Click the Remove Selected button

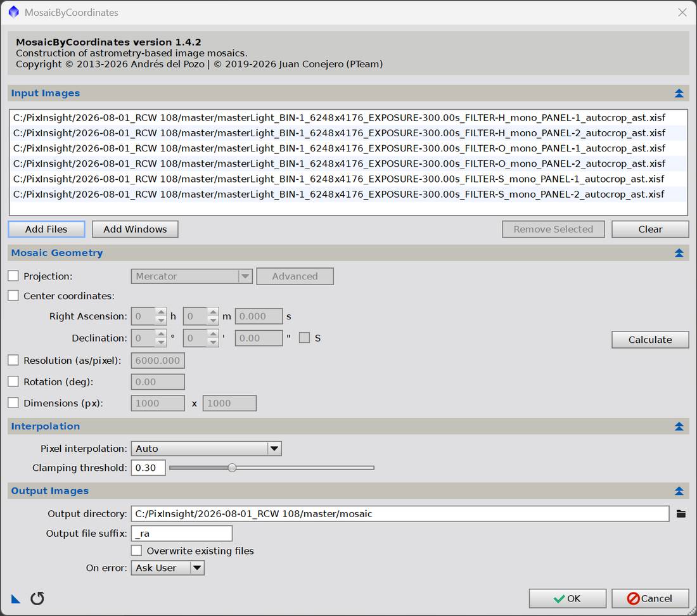tap(553, 229)
